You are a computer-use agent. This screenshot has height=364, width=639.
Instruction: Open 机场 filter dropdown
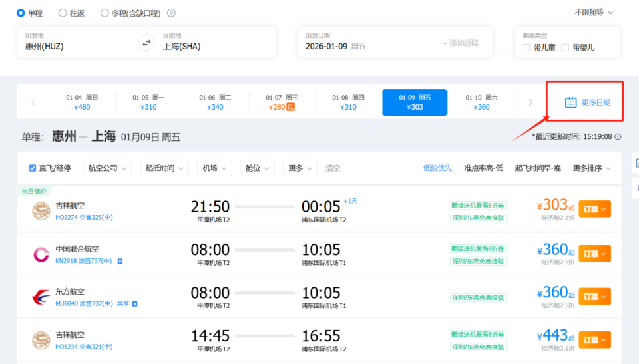click(214, 168)
